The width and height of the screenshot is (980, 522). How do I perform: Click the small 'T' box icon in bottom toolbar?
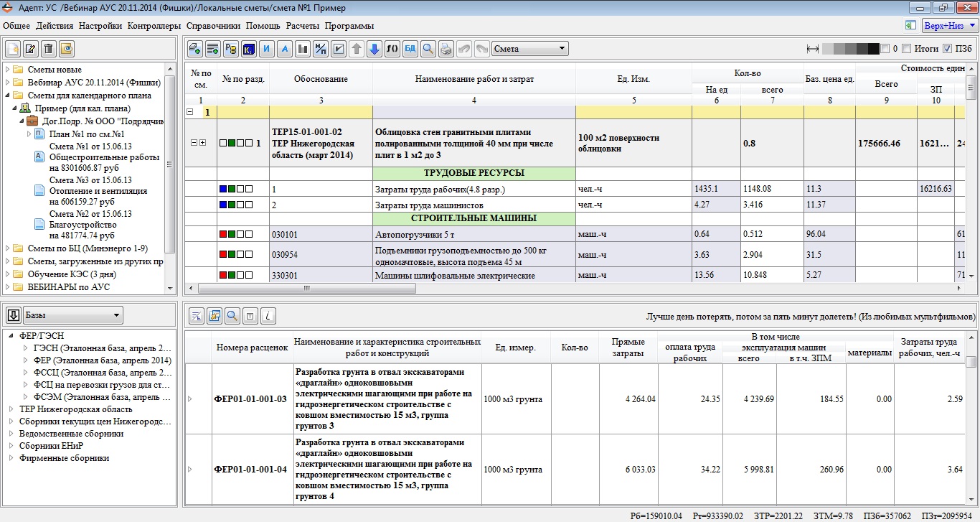pos(250,315)
